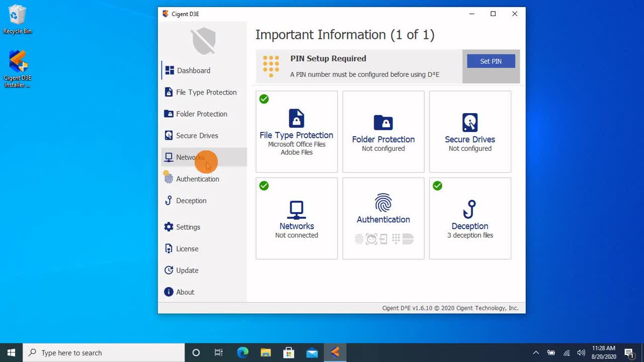The image size is (644, 362).
Task: Open the Windows Start menu
Action: pyautogui.click(x=12, y=352)
